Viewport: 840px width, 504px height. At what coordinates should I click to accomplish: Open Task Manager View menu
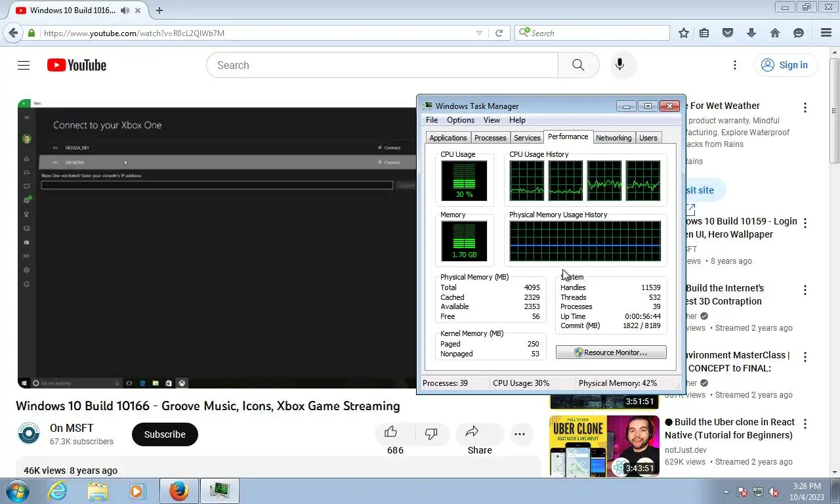coord(492,120)
